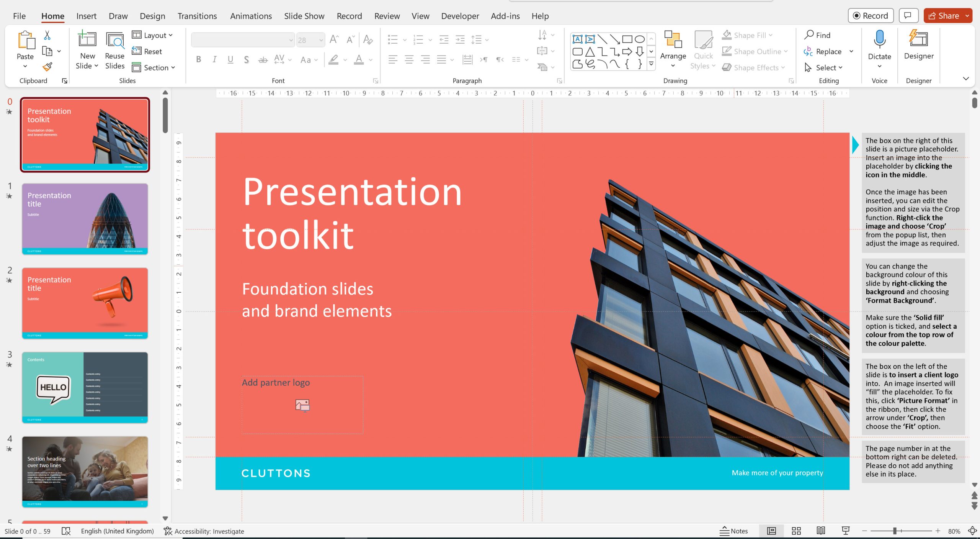Click the spelling check icon in status bar
980x539 pixels.
coord(66,531)
